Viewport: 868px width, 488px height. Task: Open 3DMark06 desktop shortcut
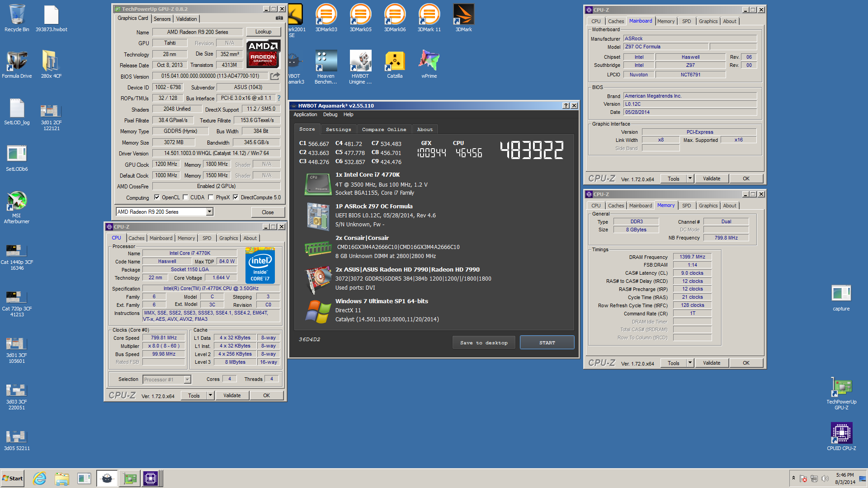click(395, 18)
